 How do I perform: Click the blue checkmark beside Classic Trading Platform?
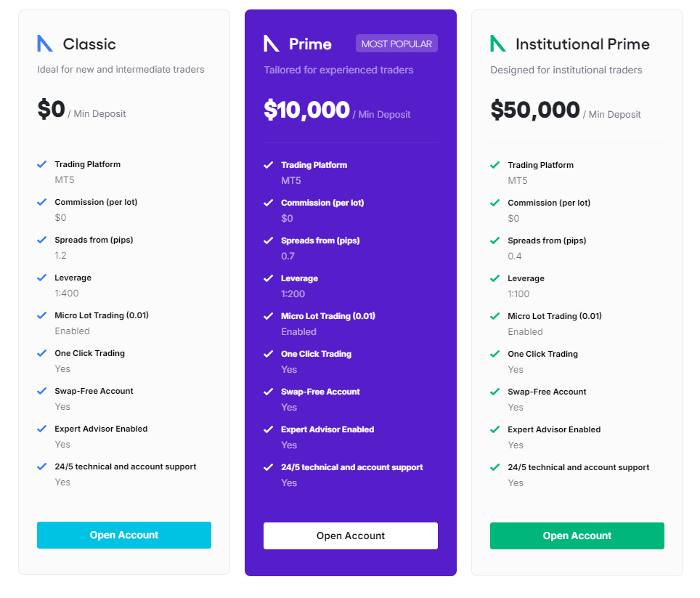click(42, 164)
